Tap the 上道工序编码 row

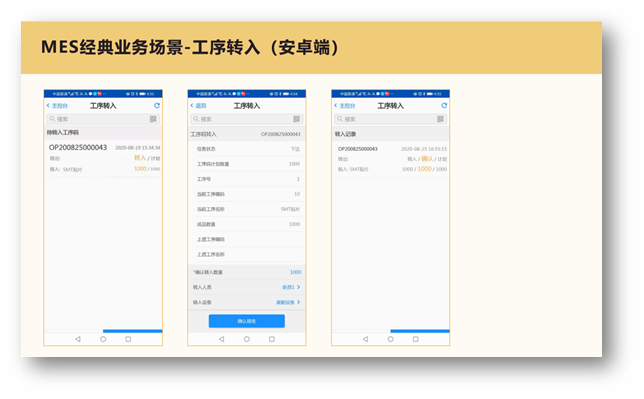coord(247,239)
